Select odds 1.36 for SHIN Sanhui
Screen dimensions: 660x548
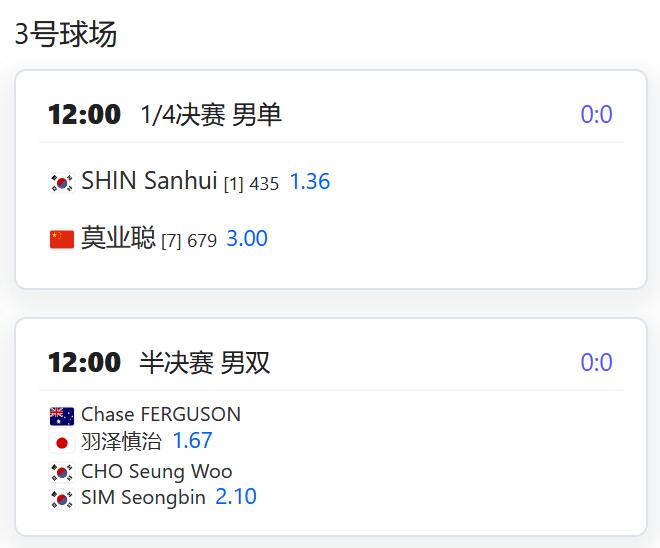coord(310,181)
